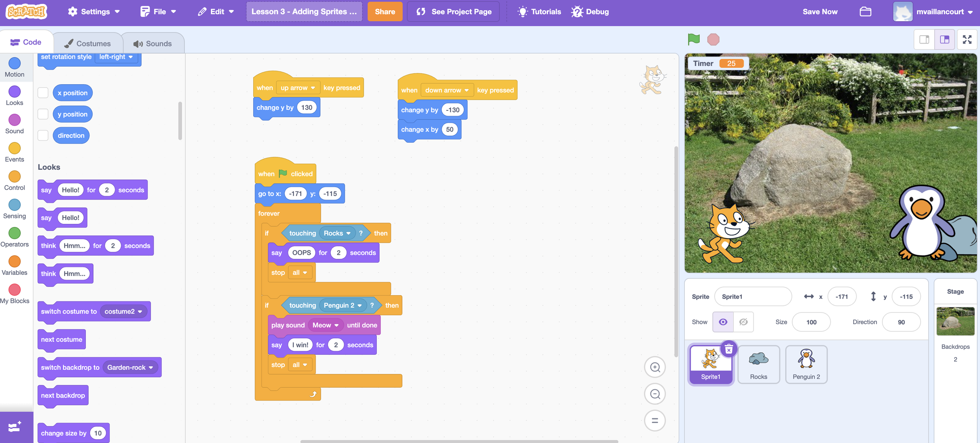Screen dimensions: 980x443
Task: Tick the direction reporter checkbox
Action: point(43,136)
